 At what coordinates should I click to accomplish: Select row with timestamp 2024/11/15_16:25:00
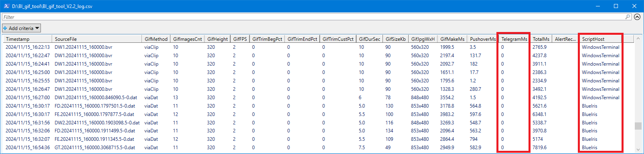point(319,72)
